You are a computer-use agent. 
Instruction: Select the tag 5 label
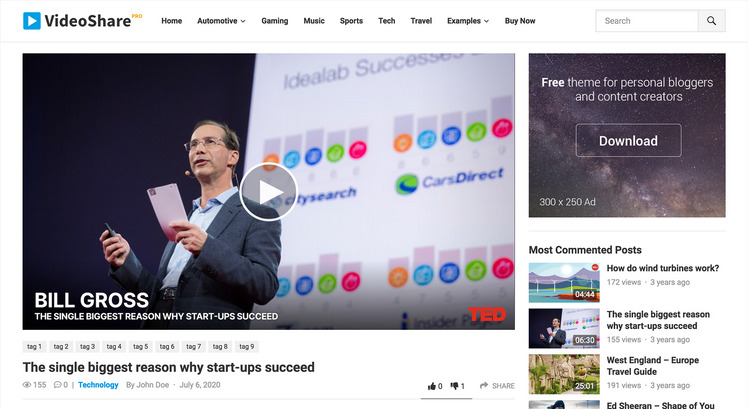[x=140, y=346]
